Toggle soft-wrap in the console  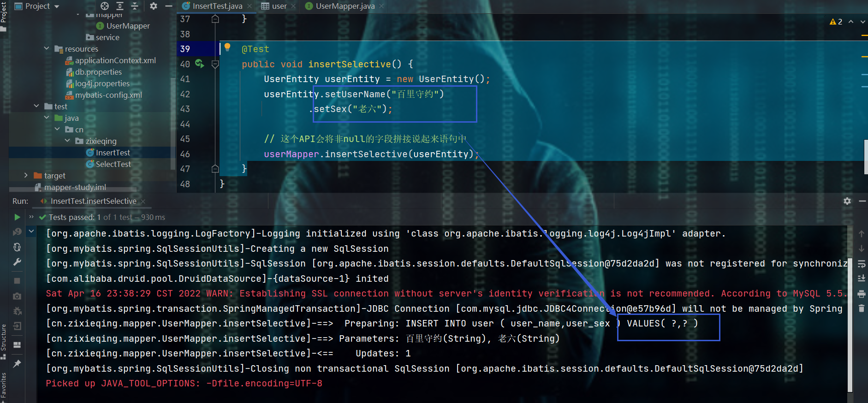(861, 264)
